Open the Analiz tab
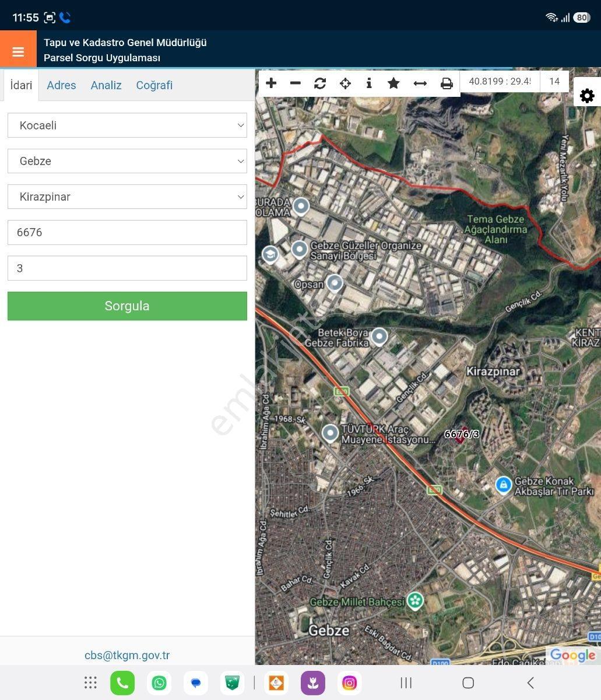Viewport: 601px width, 700px height. (x=106, y=85)
